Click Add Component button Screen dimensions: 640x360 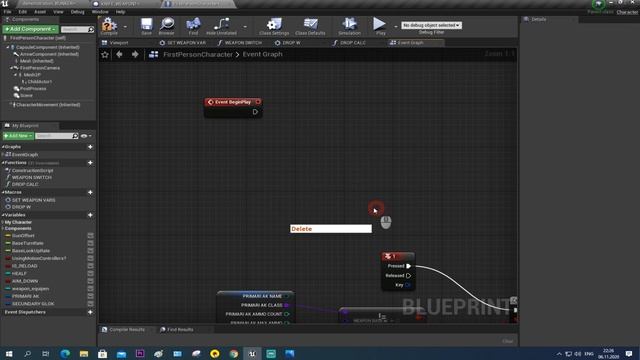coord(30,29)
